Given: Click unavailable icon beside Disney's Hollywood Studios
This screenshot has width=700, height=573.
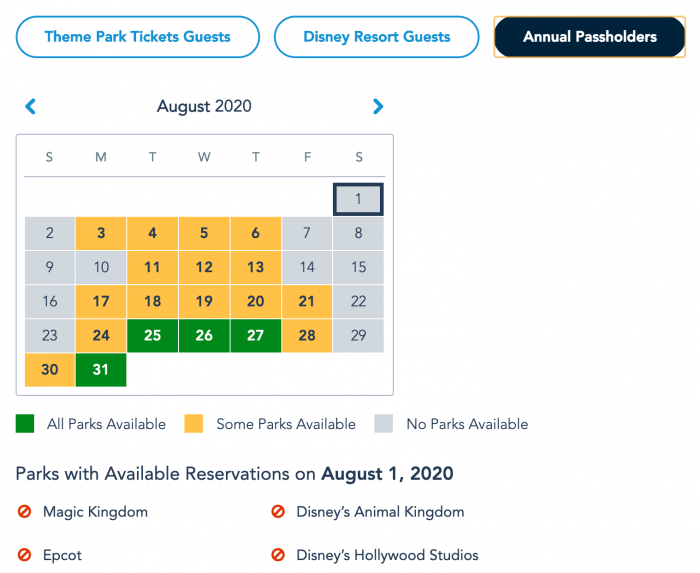Looking at the screenshot, I should point(278,555).
